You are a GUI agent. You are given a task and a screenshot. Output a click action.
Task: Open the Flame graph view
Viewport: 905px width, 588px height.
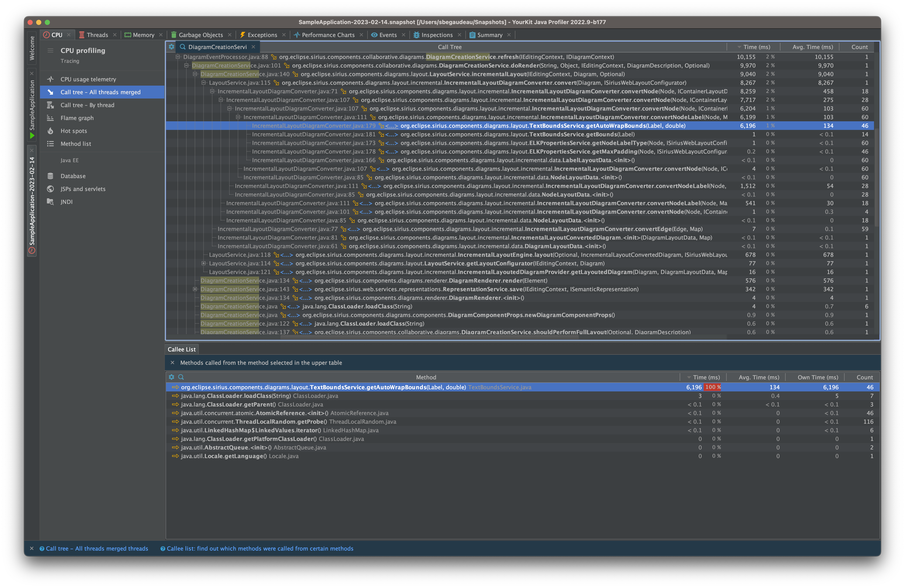click(77, 118)
